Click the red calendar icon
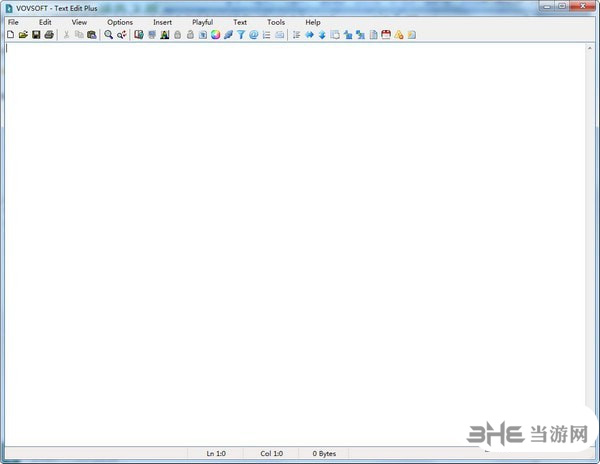The height and width of the screenshot is (464, 600). [386, 35]
